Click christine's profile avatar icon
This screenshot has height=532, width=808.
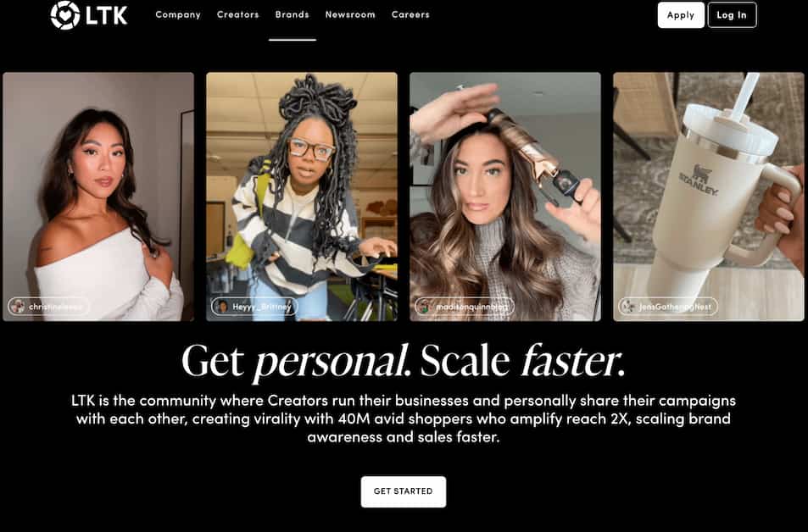[x=18, y=307]
